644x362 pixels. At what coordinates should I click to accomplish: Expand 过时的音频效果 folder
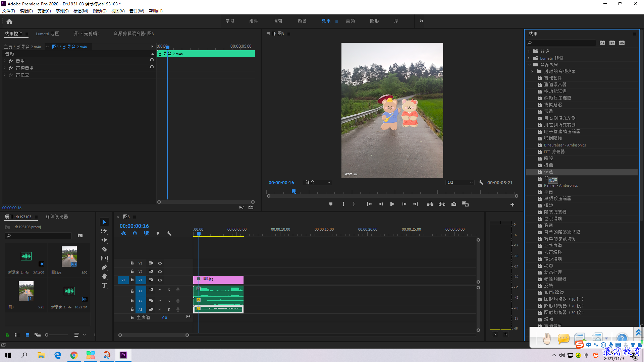click(532, 71)
